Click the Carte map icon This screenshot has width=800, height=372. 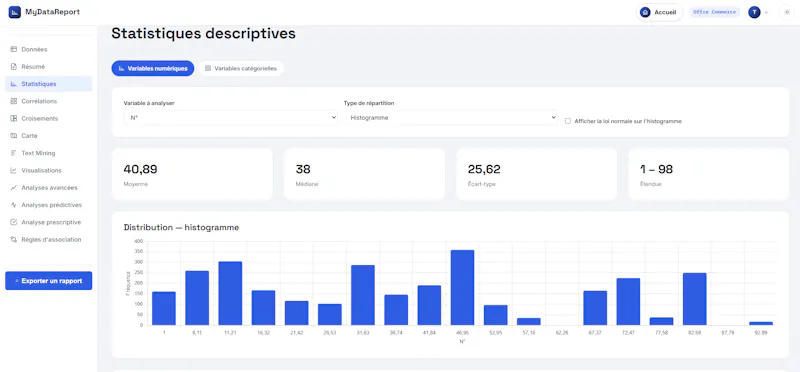tap(14, 136)
